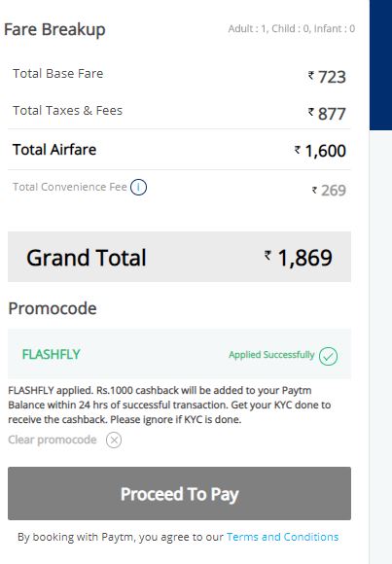This screenshot has width=392, height=564.
Task: Click the Grand Total amount 1,869
Action: click(299, 258)
